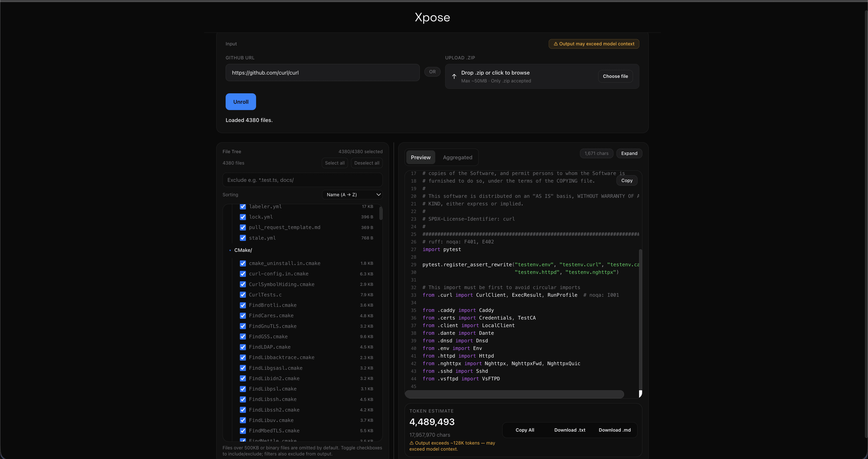The height and width of the screenshot is (459, 868).
Task: Download output as .md
Action: [x=615, y=430]
